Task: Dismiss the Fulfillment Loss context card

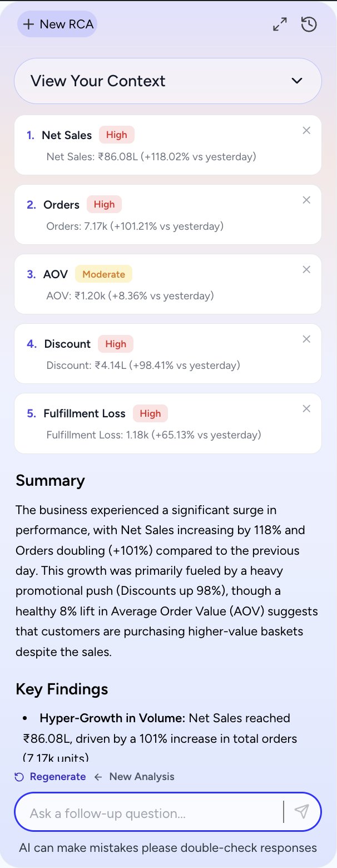Action: [x=306, y=408]
